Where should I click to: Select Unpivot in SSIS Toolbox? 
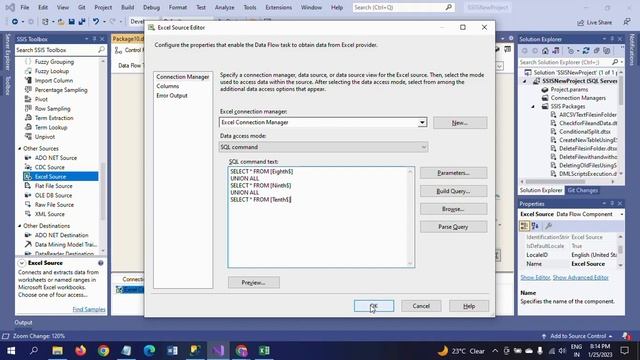click(44, 137)
